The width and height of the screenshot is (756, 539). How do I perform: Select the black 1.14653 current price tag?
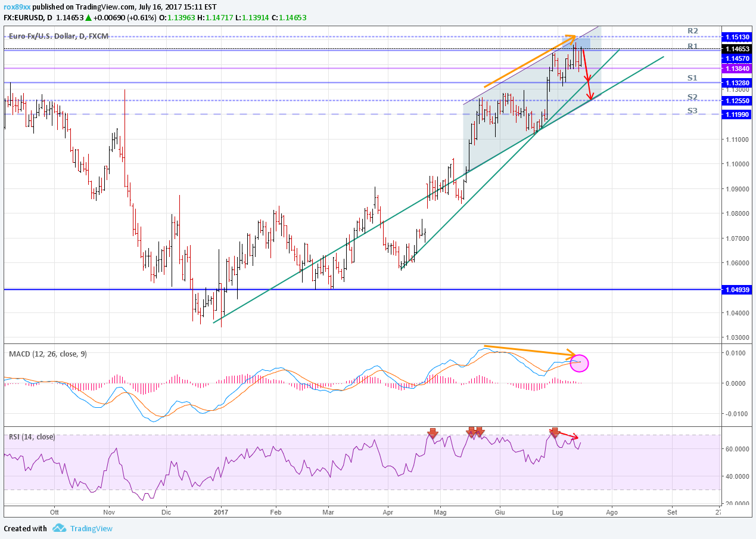[737, 49]
